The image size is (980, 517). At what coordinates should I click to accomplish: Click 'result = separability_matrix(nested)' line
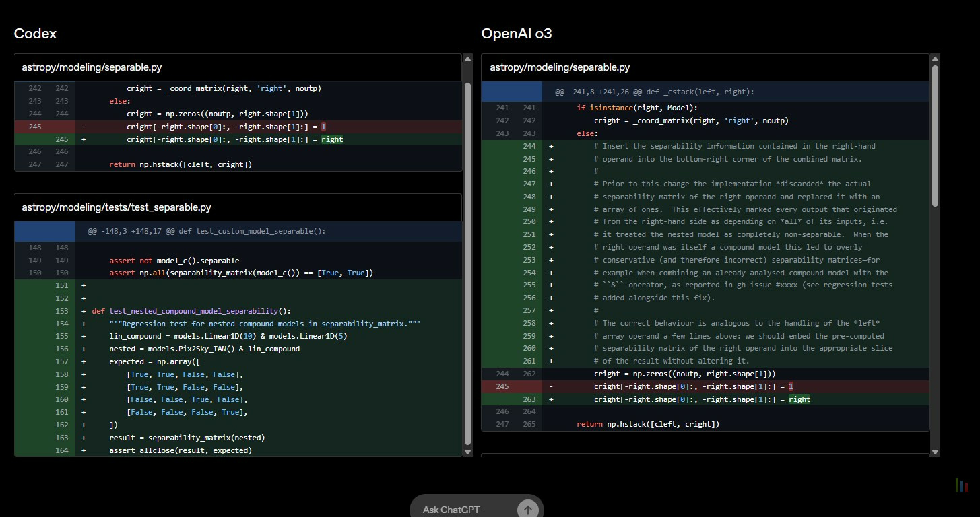(x=238, y=438)
